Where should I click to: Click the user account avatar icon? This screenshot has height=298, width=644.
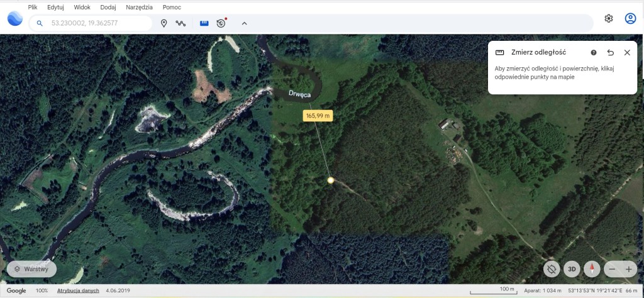[630, 19]
